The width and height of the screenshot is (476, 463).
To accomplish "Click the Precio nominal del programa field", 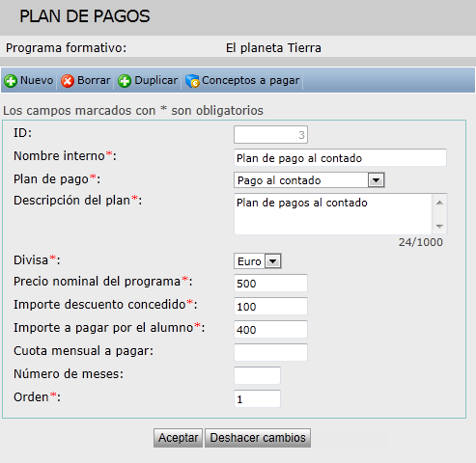I will point(270,284).
